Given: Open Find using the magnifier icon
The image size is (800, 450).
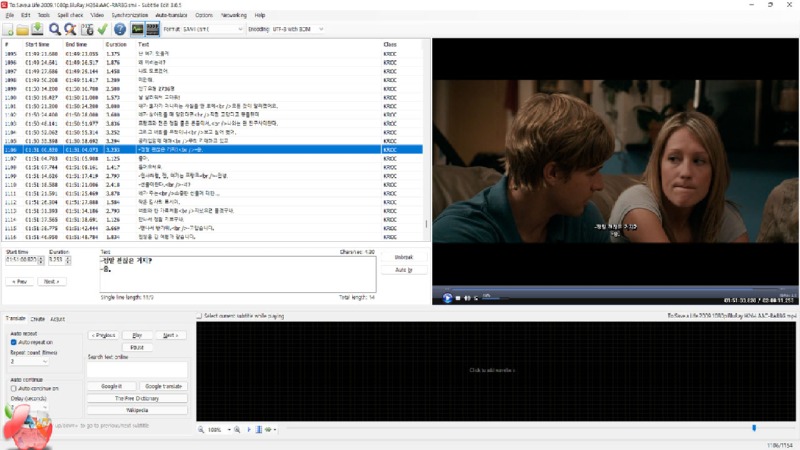Looking at the screenshot, I should point(55,30).
